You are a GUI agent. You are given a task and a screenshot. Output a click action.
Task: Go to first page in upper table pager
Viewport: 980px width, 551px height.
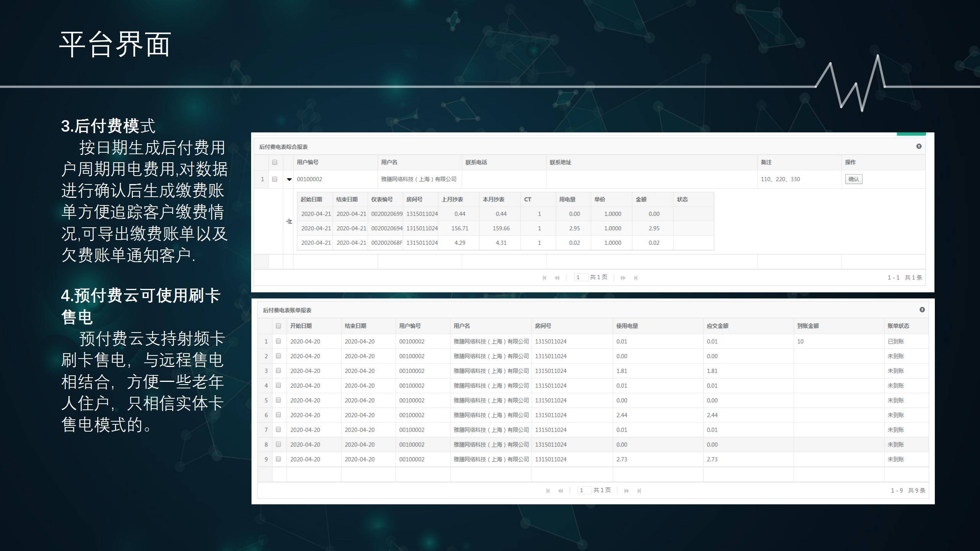[544, 278]
